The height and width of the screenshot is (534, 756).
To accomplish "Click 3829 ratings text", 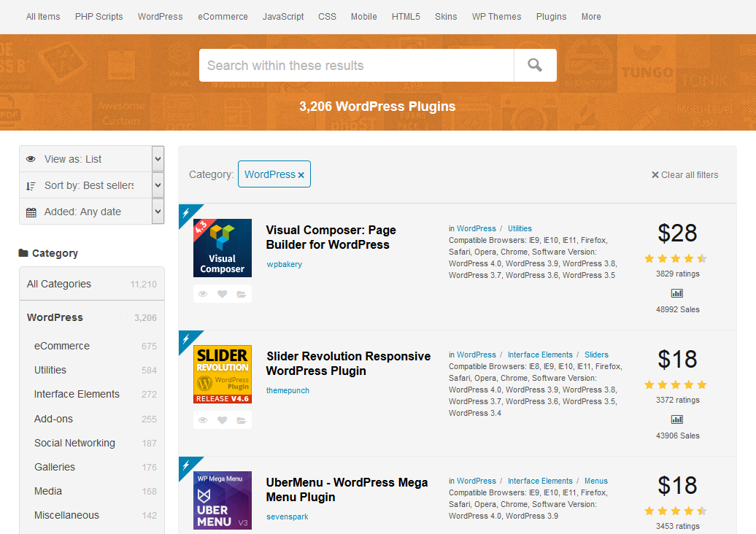I will (x=677, y=274).
